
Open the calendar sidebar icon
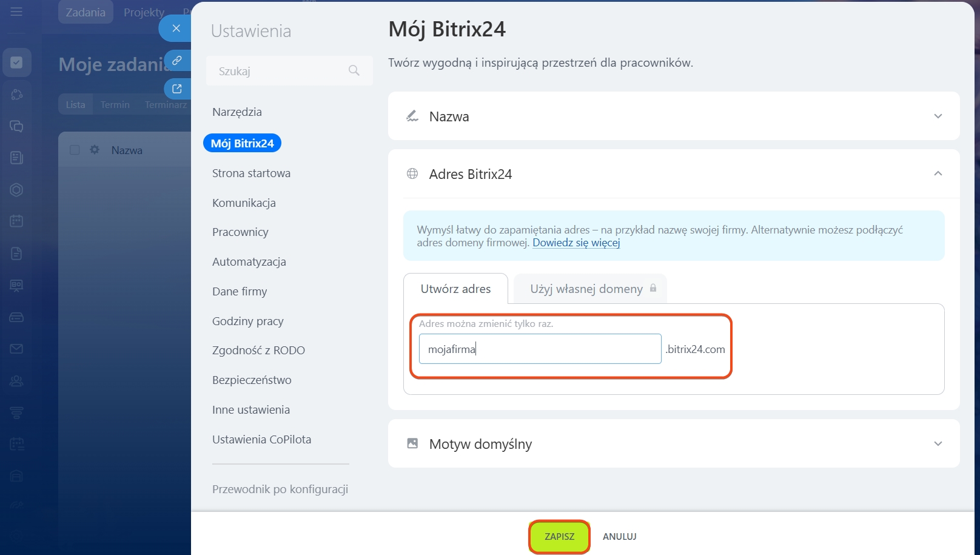click(x=17, y=221)
